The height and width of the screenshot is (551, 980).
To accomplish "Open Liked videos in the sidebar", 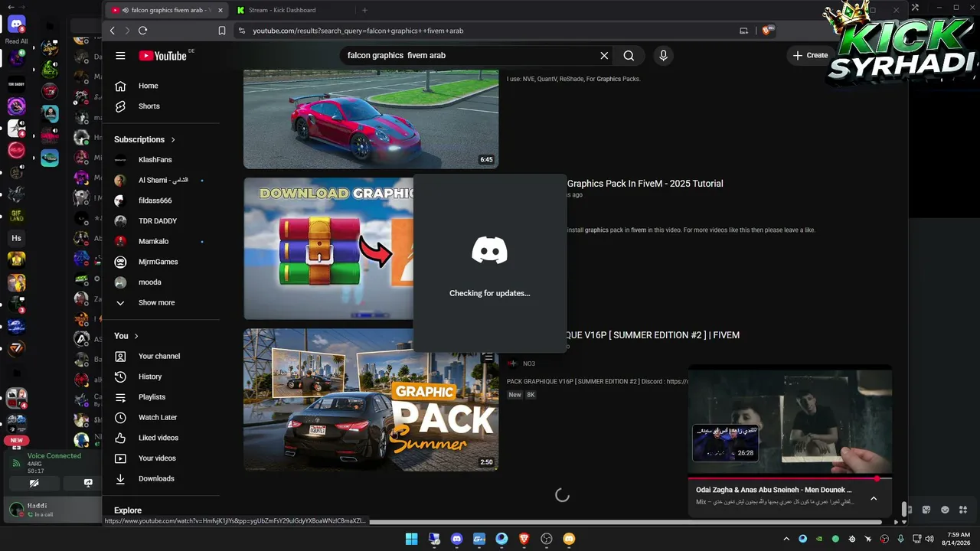I will coord(158,438).
